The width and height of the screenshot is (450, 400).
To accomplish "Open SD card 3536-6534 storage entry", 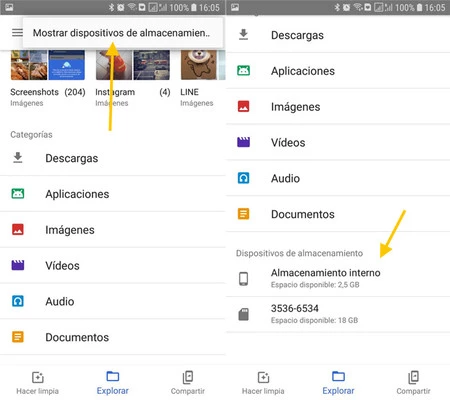I will click(338, 314).
